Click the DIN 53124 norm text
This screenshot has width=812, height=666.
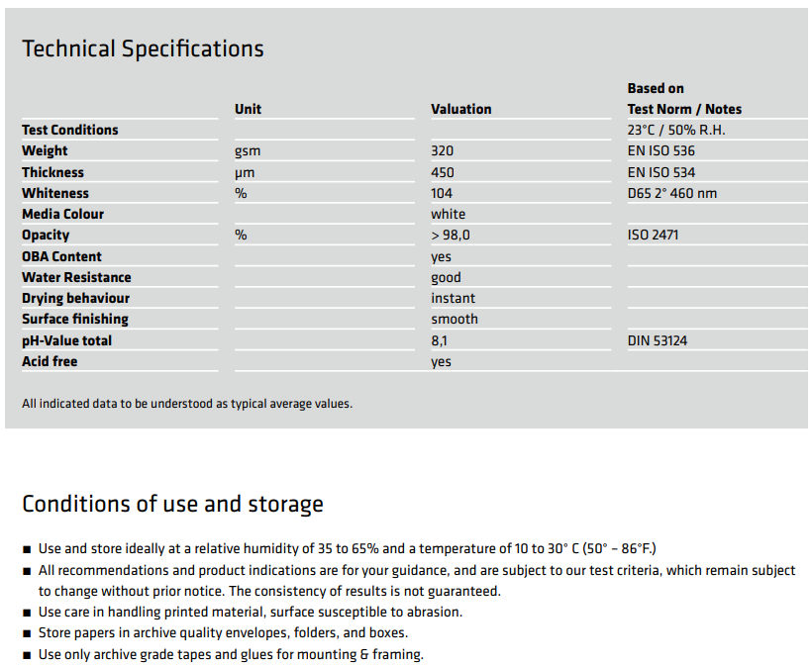click(x=658, y=340)
